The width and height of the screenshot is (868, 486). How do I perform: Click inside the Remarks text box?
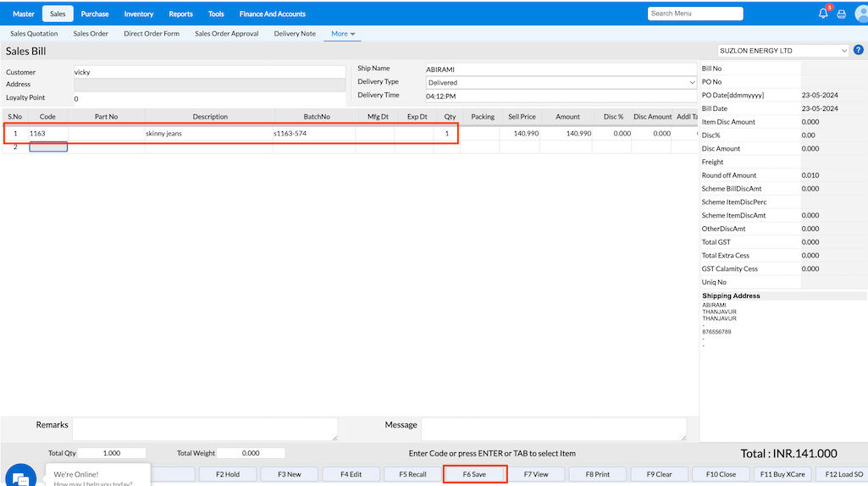204,428
